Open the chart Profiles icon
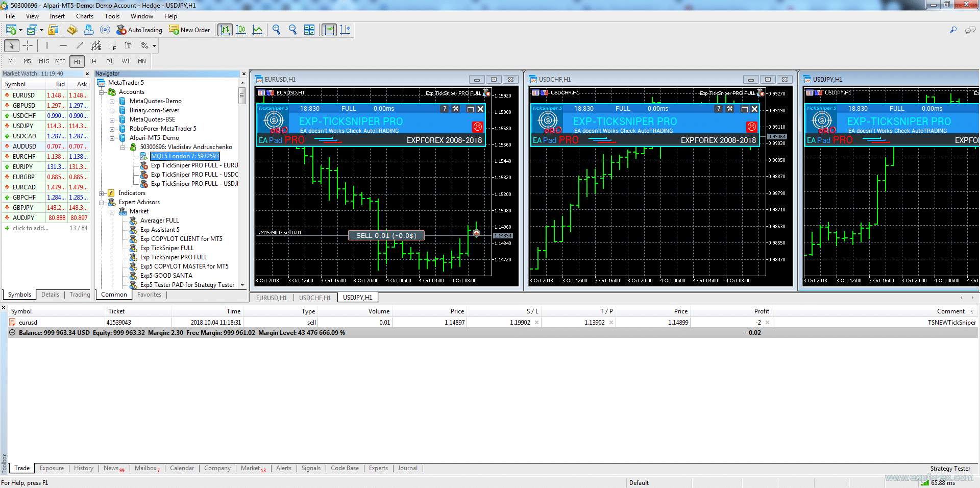 [33, 30]
